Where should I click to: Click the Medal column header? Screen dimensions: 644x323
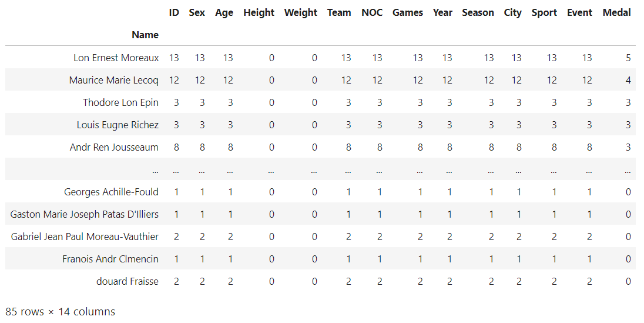tap(616, 13)
